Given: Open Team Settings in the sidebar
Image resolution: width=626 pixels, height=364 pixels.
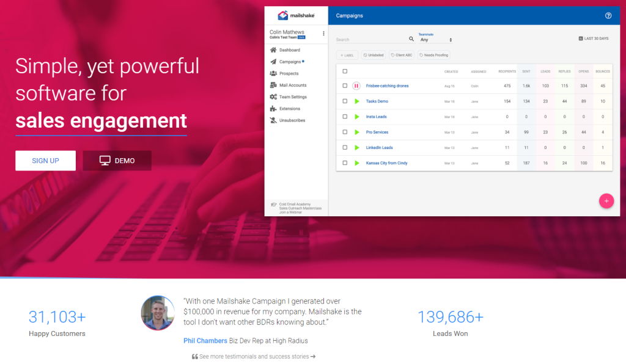Looking at the screenshot, I should (x=289, y=97).
